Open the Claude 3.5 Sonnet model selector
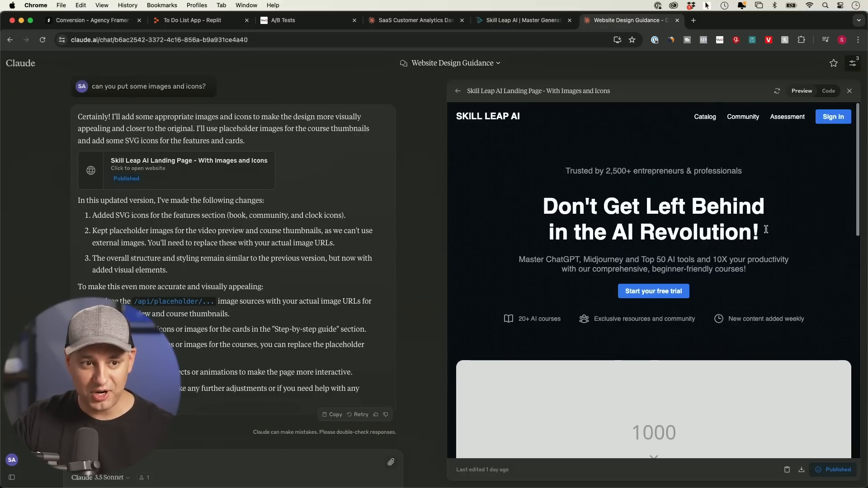This screenshot has width=868, height=488. coord(100,478)
